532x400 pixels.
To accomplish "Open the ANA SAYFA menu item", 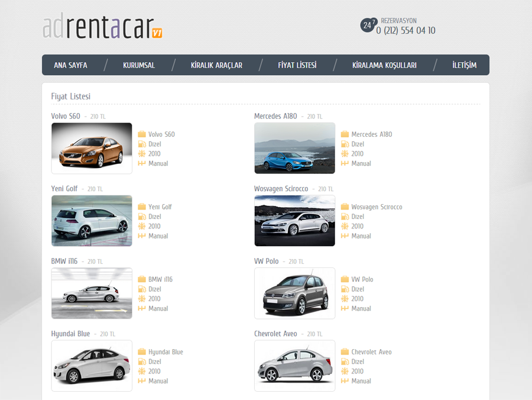I will tap(70, 65).
